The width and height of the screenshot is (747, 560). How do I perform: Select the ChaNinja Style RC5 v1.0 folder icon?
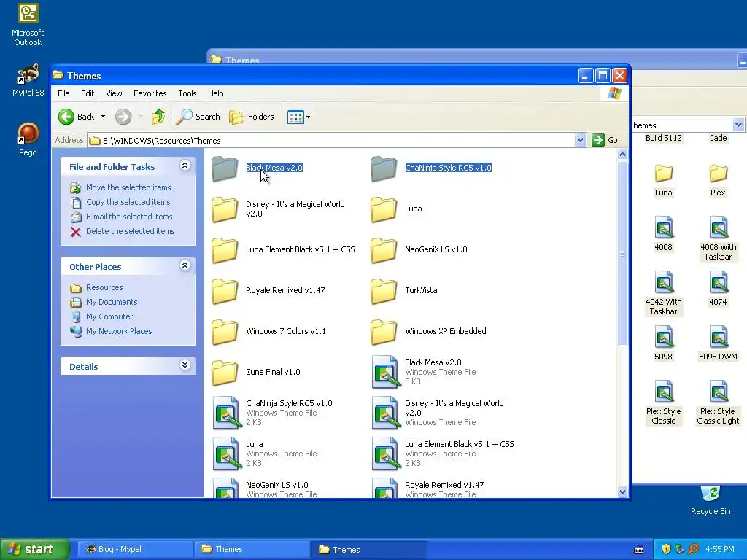tap(384, 168)
